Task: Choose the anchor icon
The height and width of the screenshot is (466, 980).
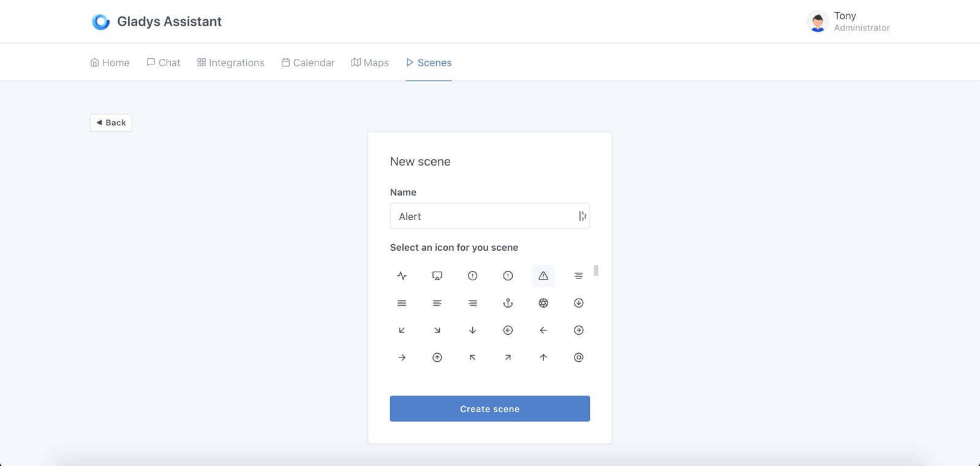Action: 508,303
